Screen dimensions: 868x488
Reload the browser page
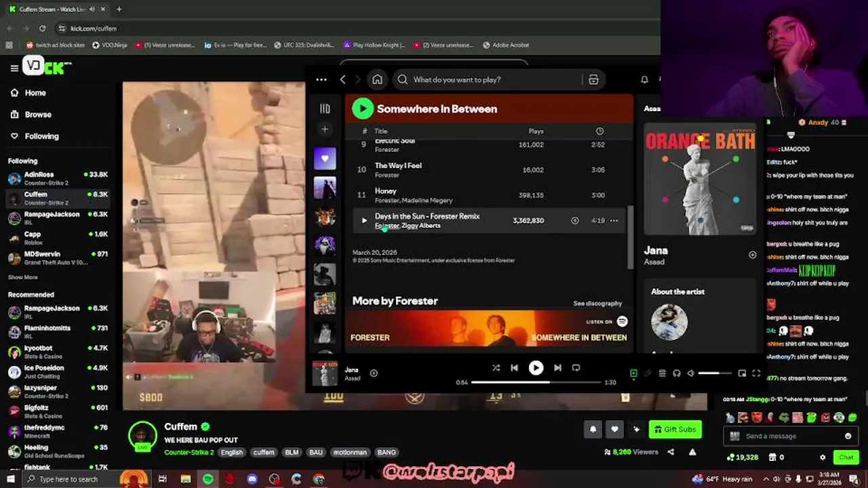(x=42, y=28)
